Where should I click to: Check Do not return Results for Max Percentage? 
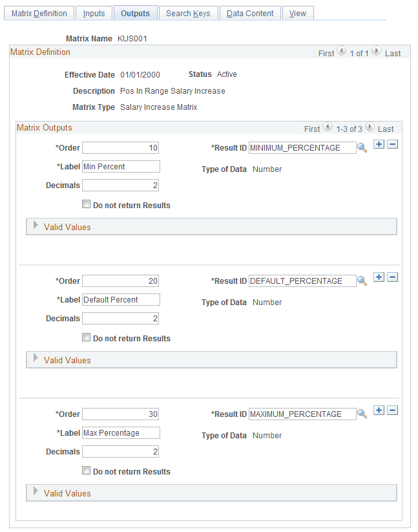(86, 470)
